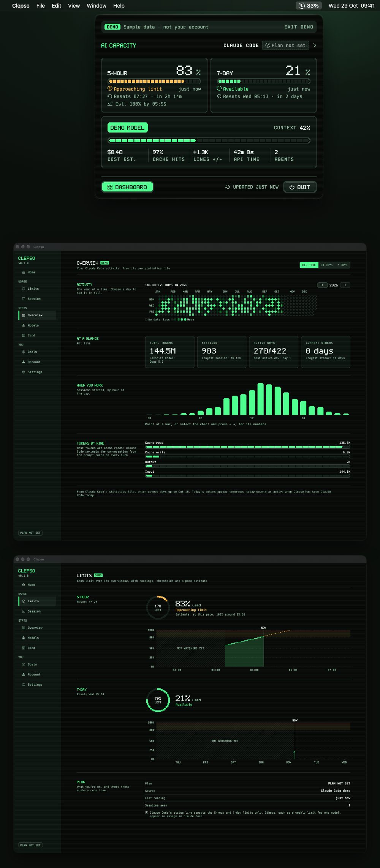Select the ALL TIME range in Overview window
Viewport: 380px width, 868px height.
click(x=309, y=265)
